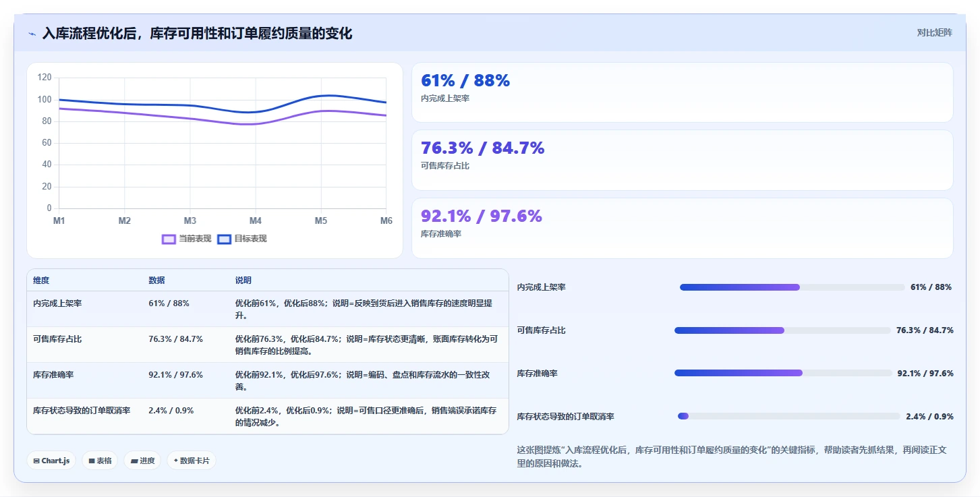Viewport: 980px width, 497px height.
Task: Click the 说明 column header
Action: coord(243,281)
